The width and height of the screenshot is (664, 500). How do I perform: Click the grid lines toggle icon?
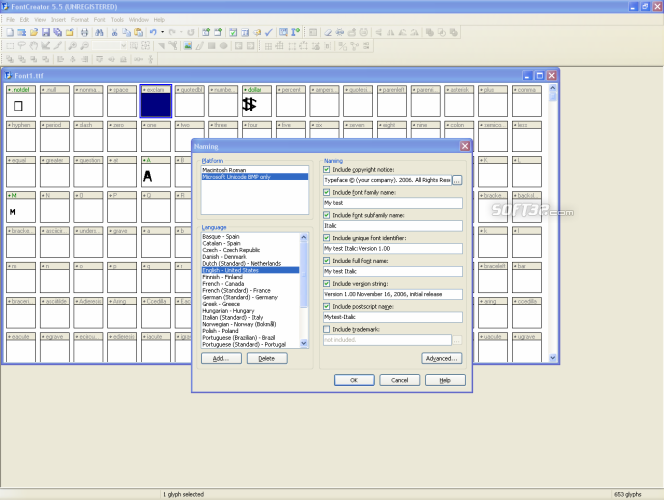pyautogui.click(x=268, y=46)
